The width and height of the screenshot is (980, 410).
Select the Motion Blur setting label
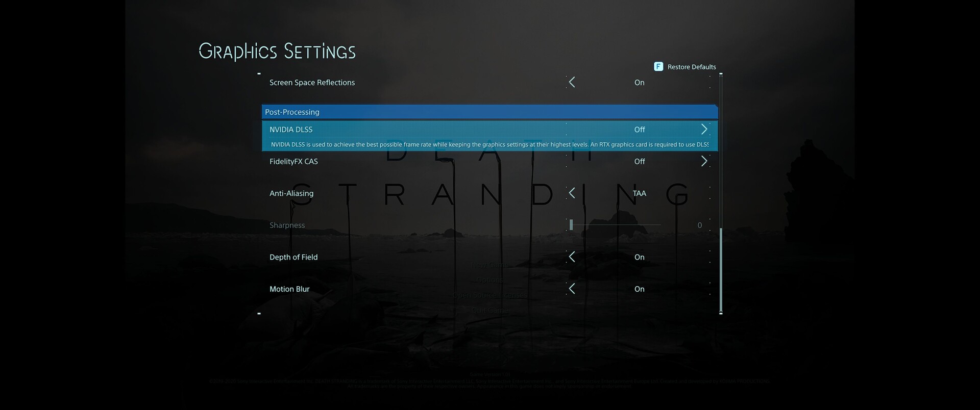[x=289, y=289]
